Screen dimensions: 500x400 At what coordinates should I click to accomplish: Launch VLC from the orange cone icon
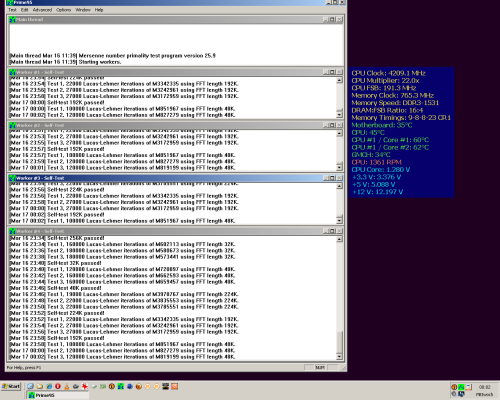67,386
